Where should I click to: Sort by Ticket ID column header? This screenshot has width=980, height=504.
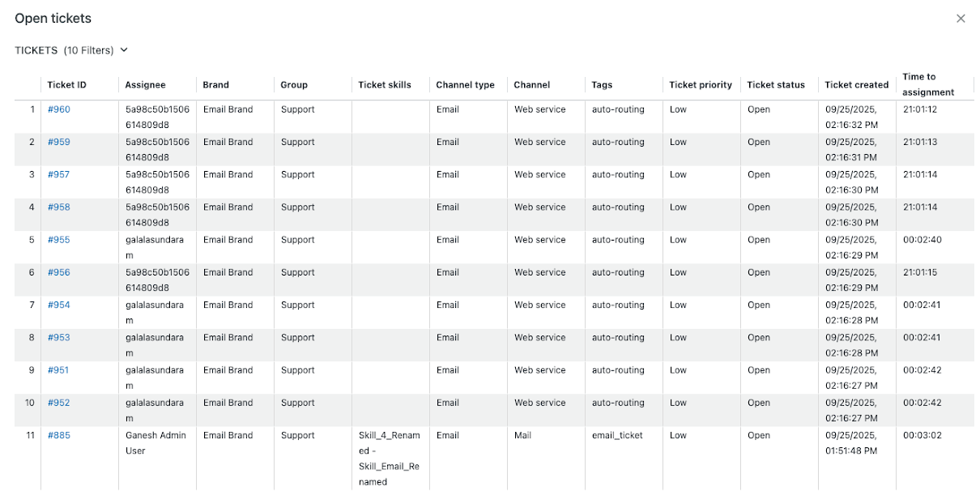tap(66, 85)
